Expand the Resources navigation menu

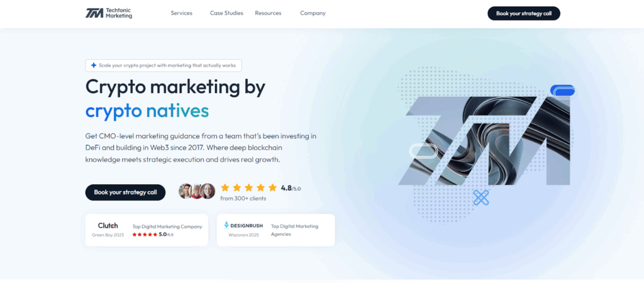click(268, 13)
